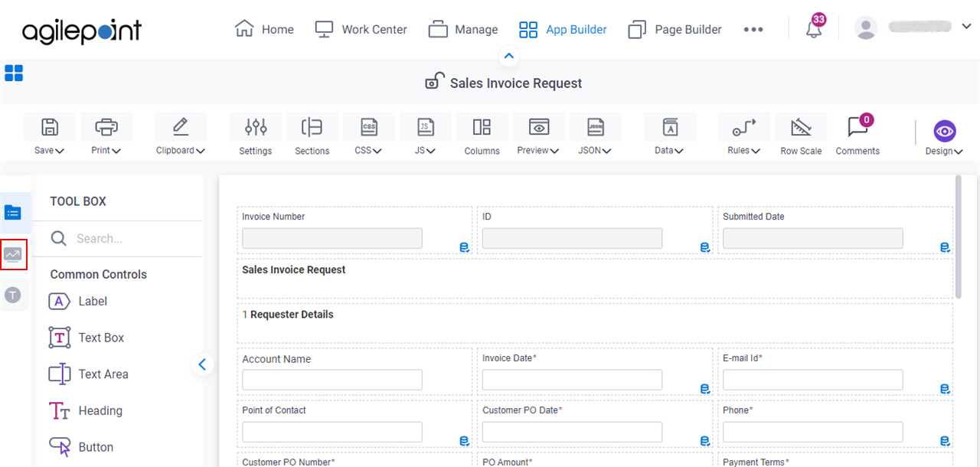Image resolution: width=980 pixels, height=467 pixels.
Task: Click the tool box search magnifier icon
Action: coord(59,238)
